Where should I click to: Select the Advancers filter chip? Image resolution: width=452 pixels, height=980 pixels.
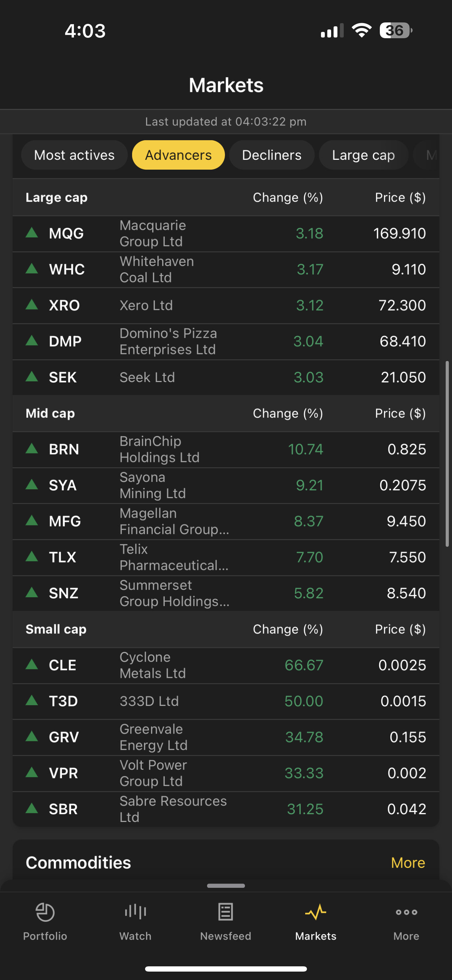[178, 155]
